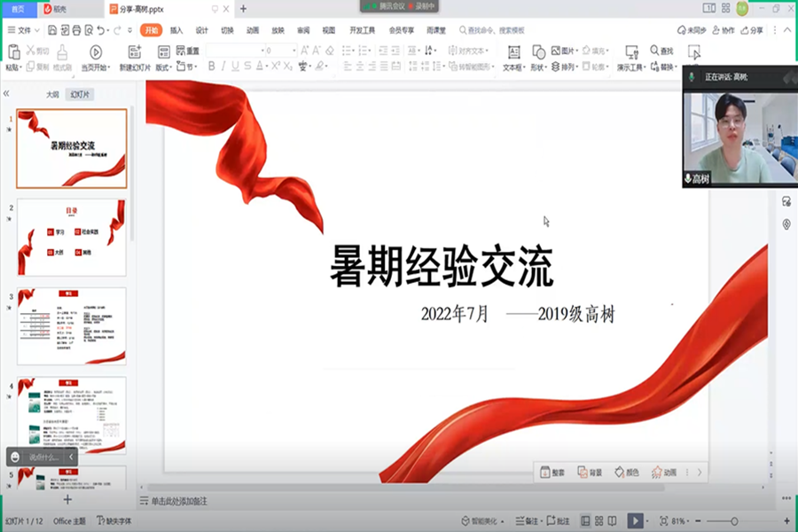This screenshot has height=532, width=798.
Task: Click the New Slide (新建幻灯片) icon
Action: click(x=135, y=52)
